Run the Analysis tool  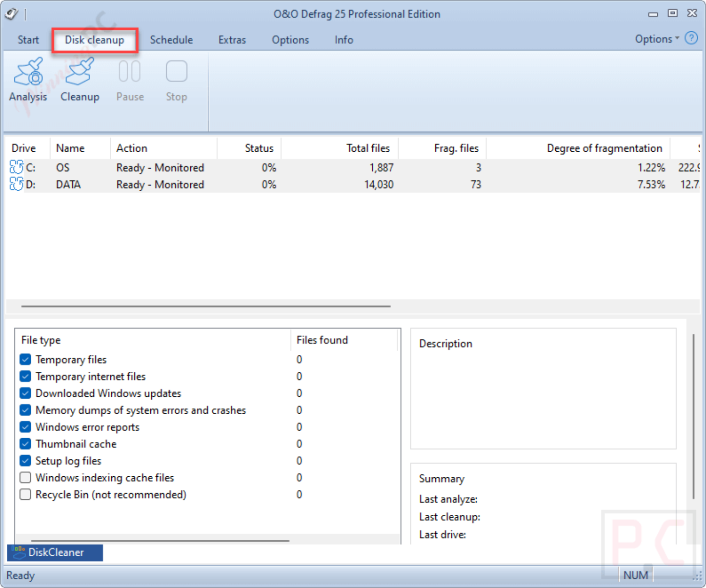[x=28, y=80]
